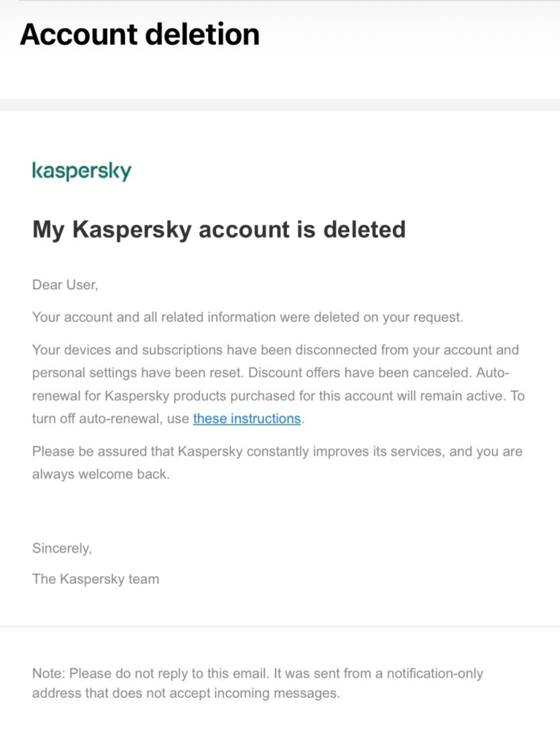The image size is (560, 730).
Task: Click the "Dear User," greeting line
Action: (x=65, y=284)
